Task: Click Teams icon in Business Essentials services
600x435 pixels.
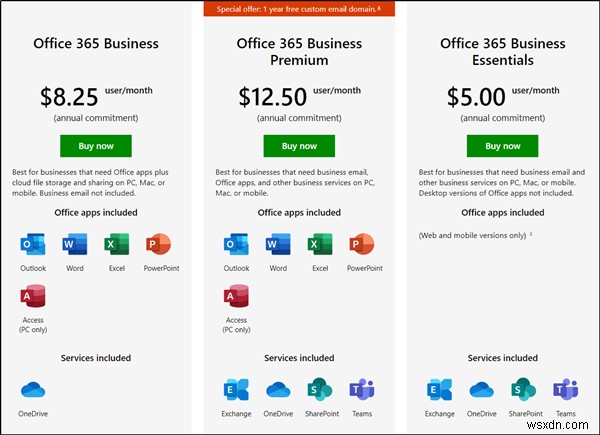Action: point(565,389)
